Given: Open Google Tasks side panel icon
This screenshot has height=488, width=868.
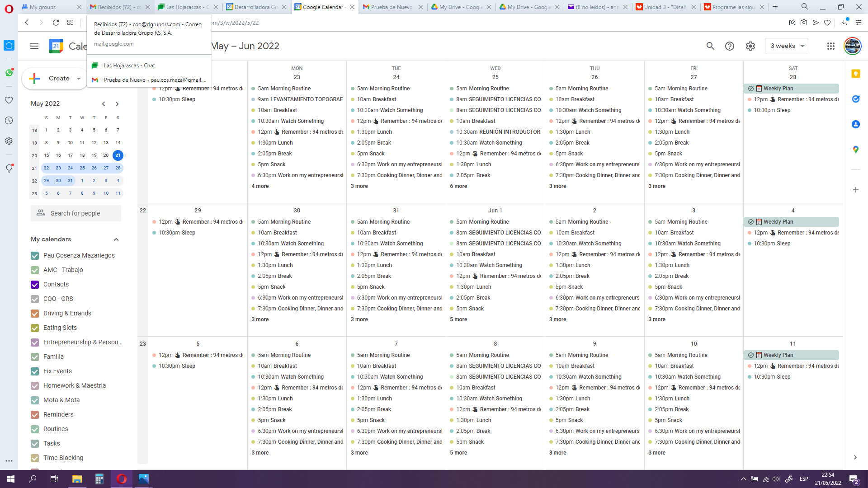Looking at the screenshot, I should (856, 99).
